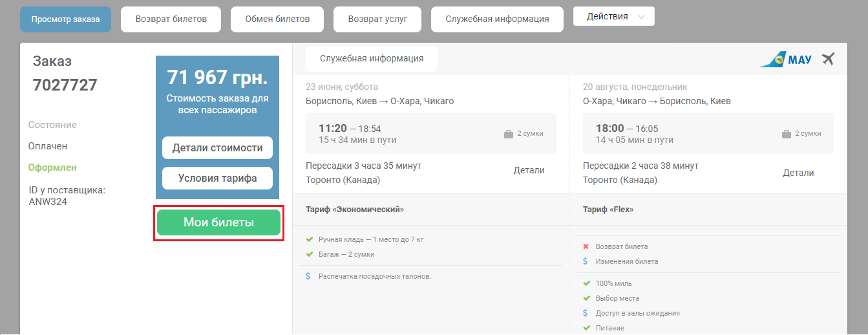Screen dimensions: 868x335
Task: Open the Мои билеты green button
Action: click(x=218, y=222)
